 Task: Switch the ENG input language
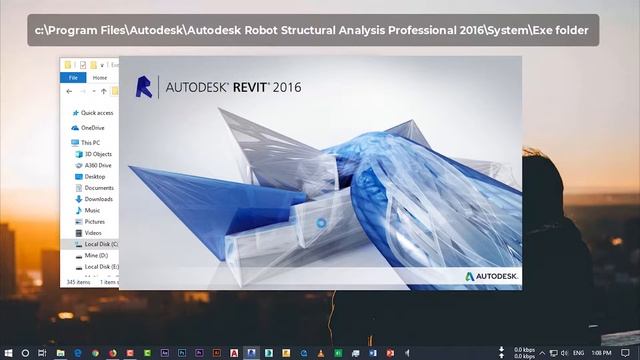coord(578,353)
